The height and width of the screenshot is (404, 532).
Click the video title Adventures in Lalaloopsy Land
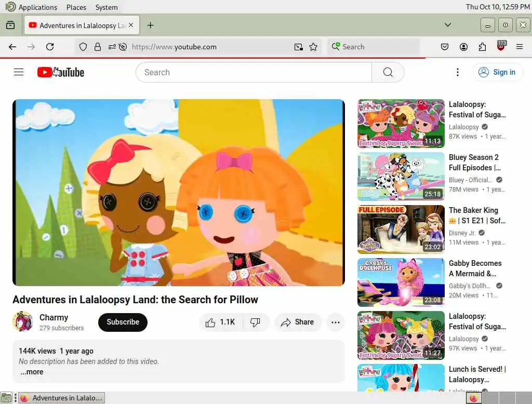pyautogui.click(x=136, y=300)
